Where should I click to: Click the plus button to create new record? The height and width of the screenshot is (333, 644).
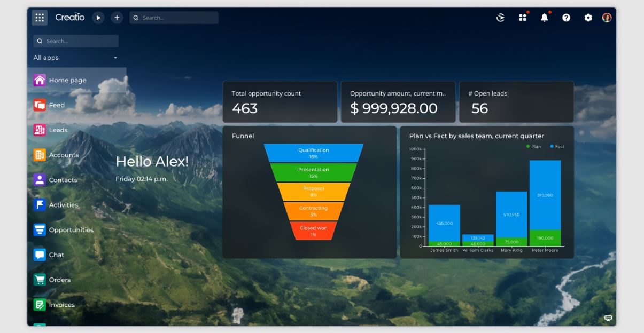tap(116, 17)
